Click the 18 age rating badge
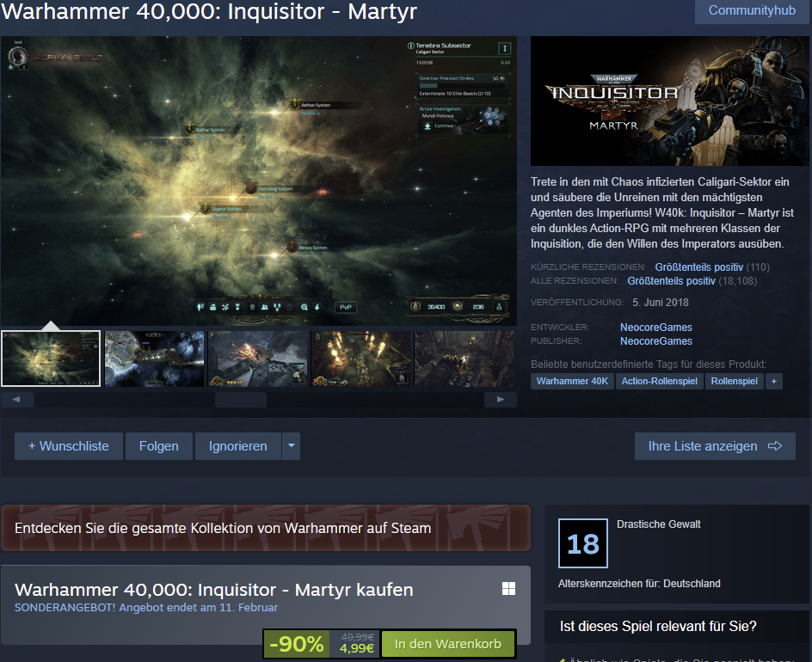 (583, 543)
